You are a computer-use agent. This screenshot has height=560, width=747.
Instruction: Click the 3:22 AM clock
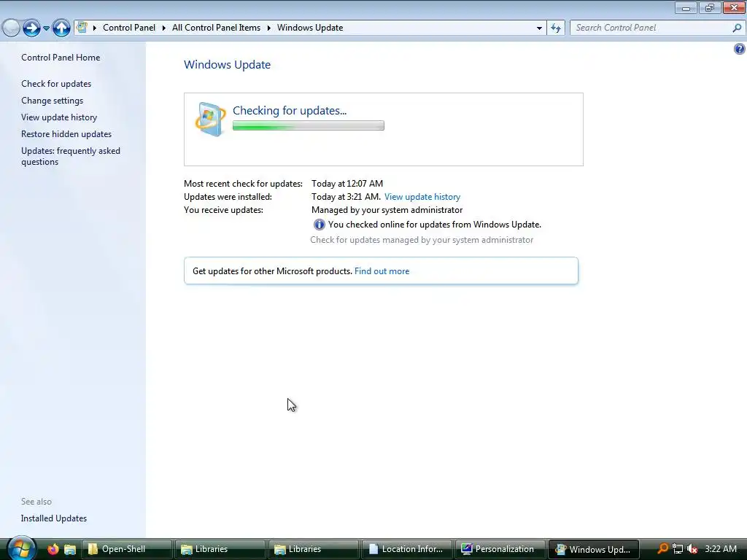(x=721, y=549)
